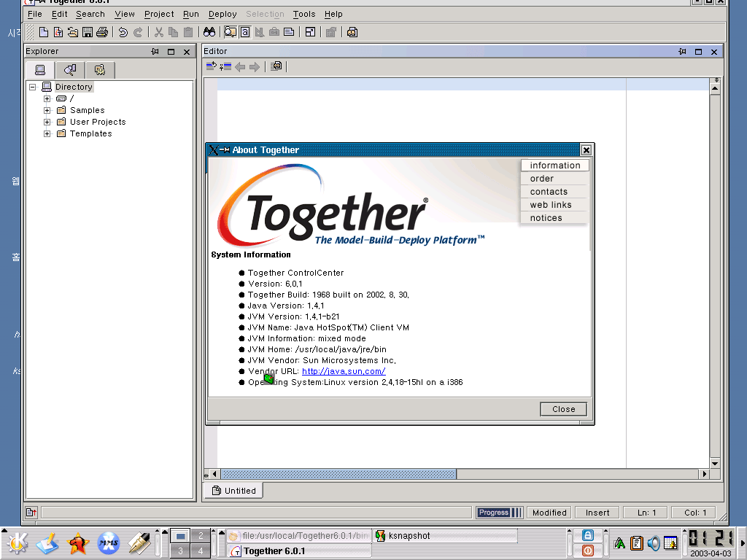Select the Samples folder item
Viewport: 747px width, 560px height.
88,111
